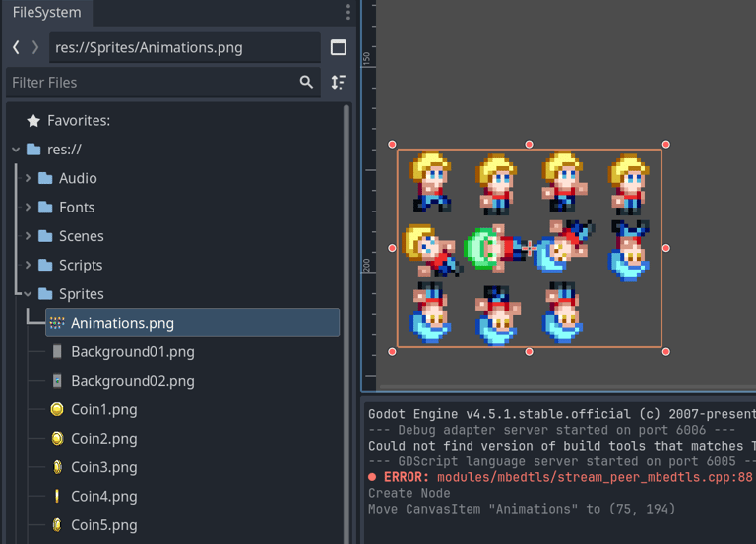Click the Godot Engine version log line

562,414
